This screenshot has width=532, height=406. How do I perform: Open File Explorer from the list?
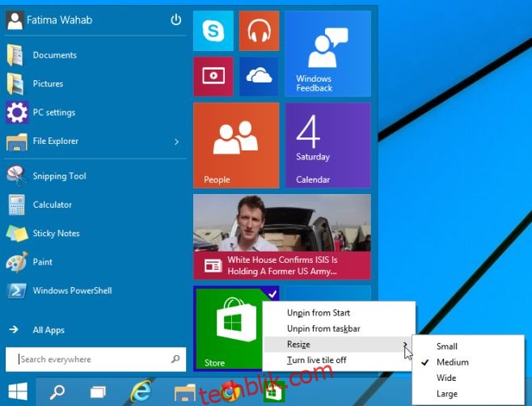point(88,142)
